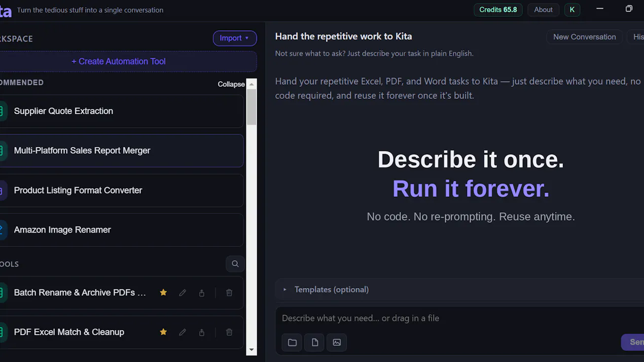Image resolution: width=644 pixels, height=362 pixels.
Task: Click the sidebar scrollbar thumb
Action: tap(252, 107)
